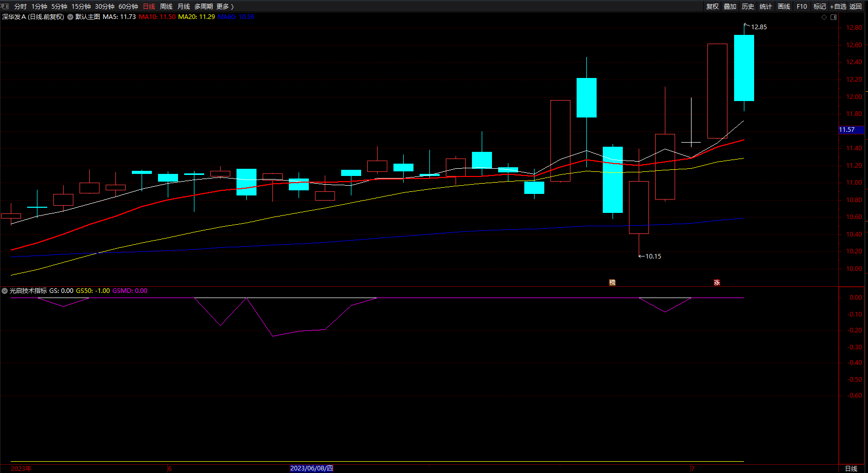
Task: Open the 光启技术指标 indicator dropdown arrow
Action: 5,291
